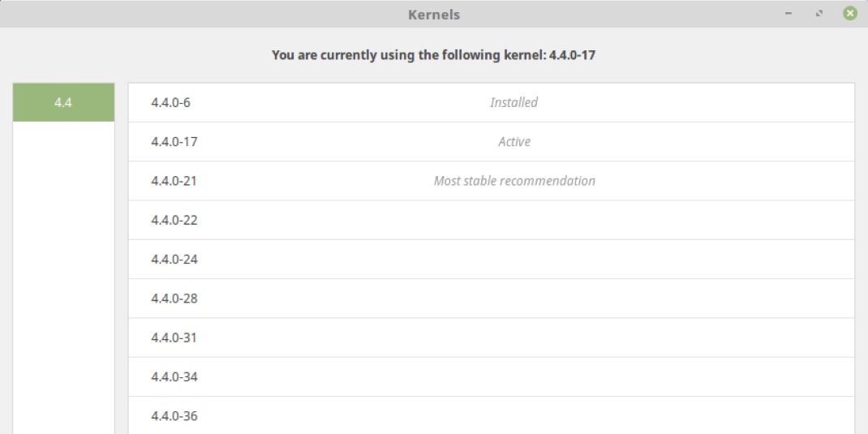This screenshot has height=434, width=868.
Task: Click the blank status area of the 4.4.0-36 row
Action: tap(514, 416)
